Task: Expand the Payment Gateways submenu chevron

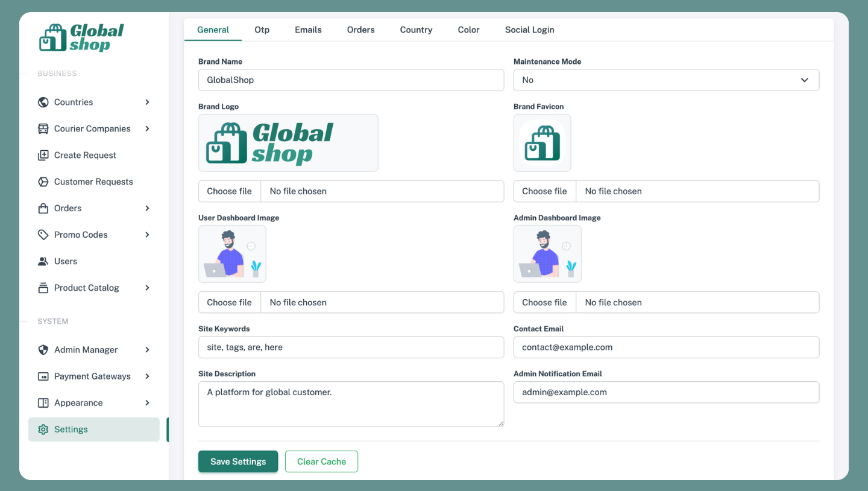Action: 147,376
